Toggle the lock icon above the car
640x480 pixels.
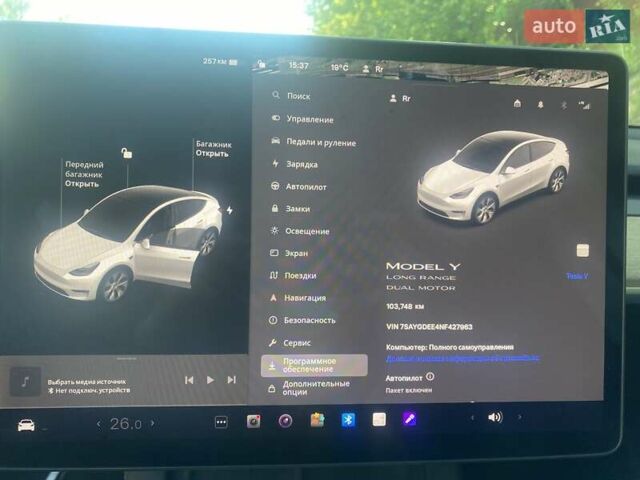pos(126,153)
